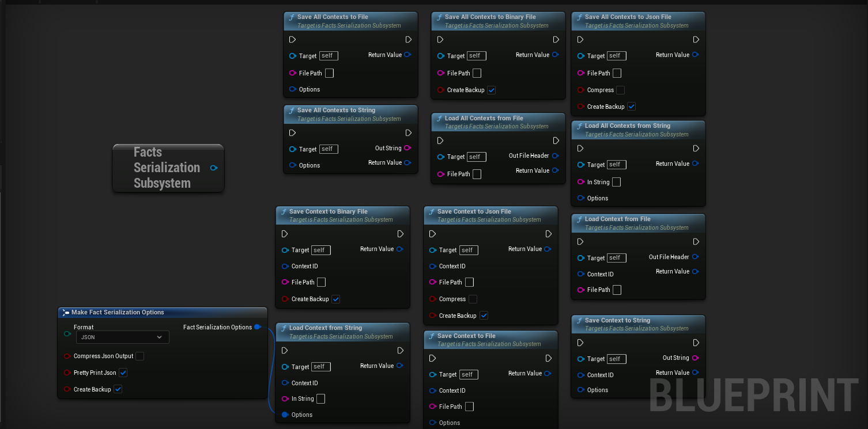The height and width of the screenshot is (429, 868).
Task: Click Out File Header pin of Load Context from File
Action: click(695, 257)
